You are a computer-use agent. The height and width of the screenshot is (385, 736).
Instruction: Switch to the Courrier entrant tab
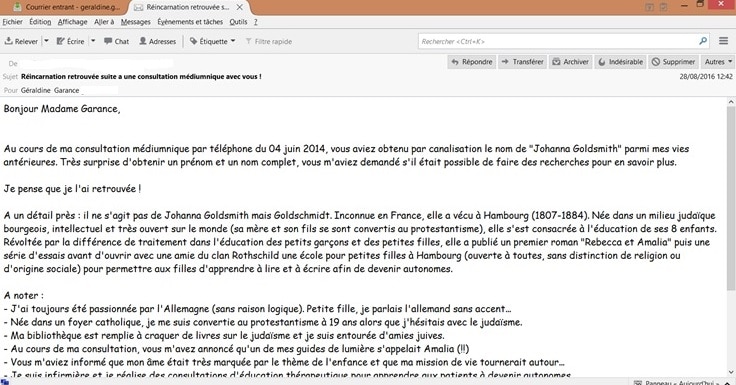(67, 7)
